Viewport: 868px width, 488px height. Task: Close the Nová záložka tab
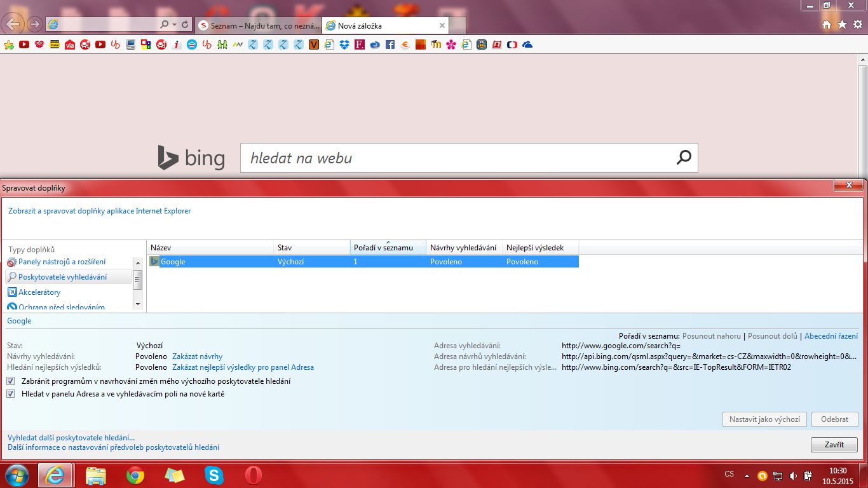442,25
